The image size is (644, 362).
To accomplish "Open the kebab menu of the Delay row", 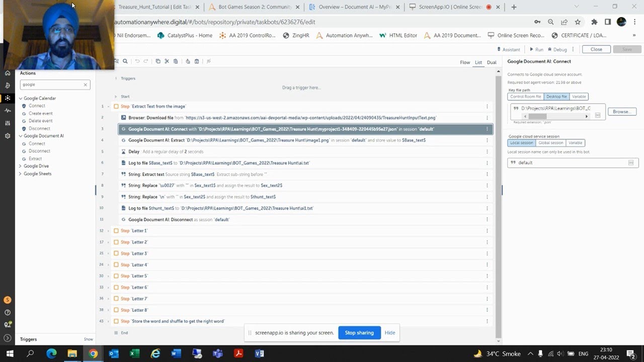I will coord(487,151).
